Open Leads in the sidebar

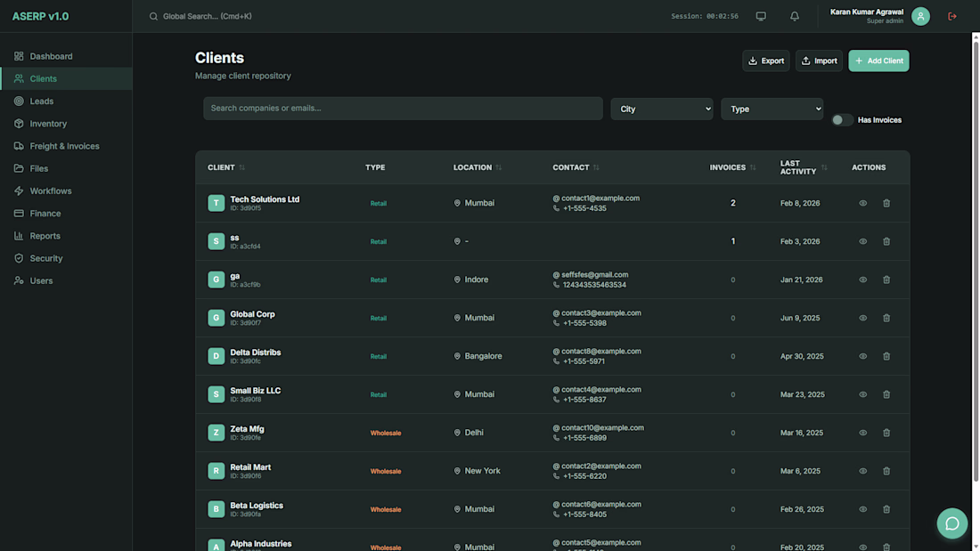(66, 101)
